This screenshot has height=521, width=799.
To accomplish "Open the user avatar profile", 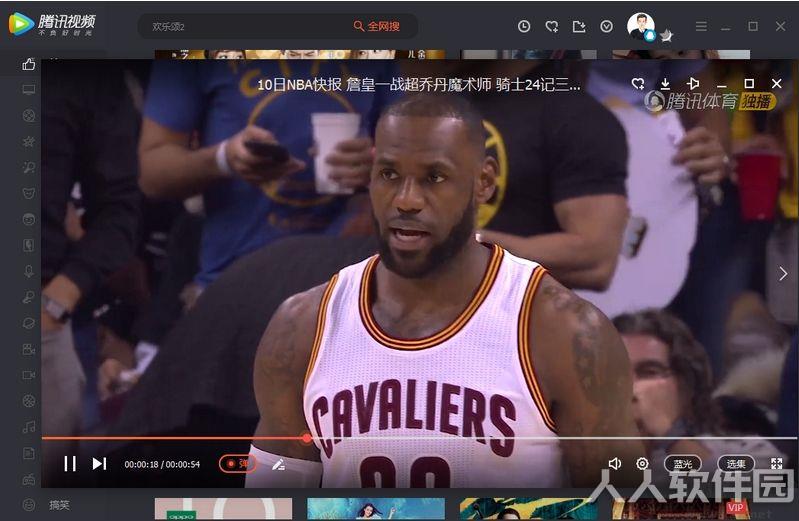I will point(641,27).
